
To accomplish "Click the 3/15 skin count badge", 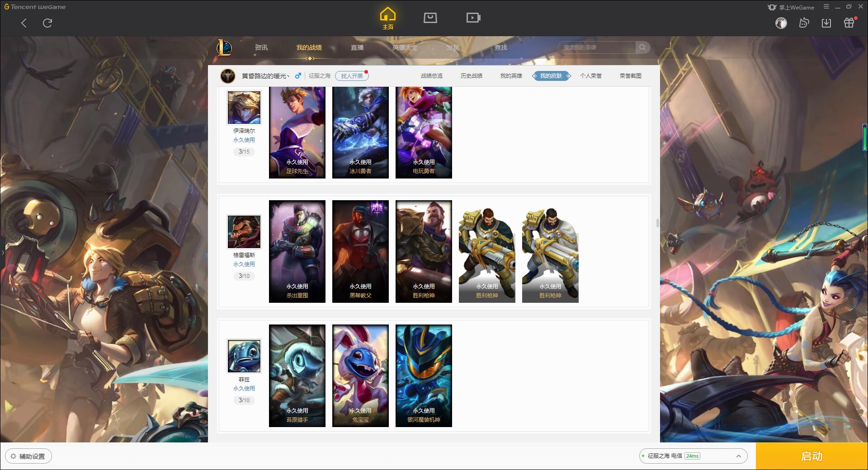I will coord(244,152).
